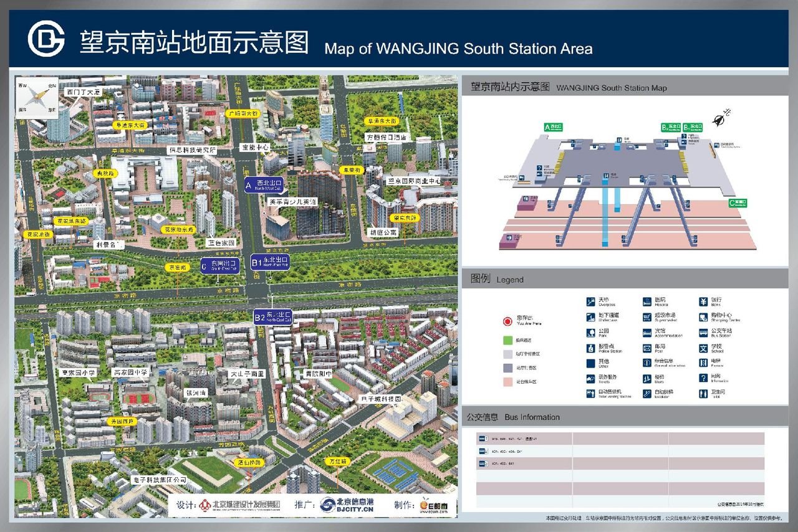Click the Post legend icon

pos(647,348)
